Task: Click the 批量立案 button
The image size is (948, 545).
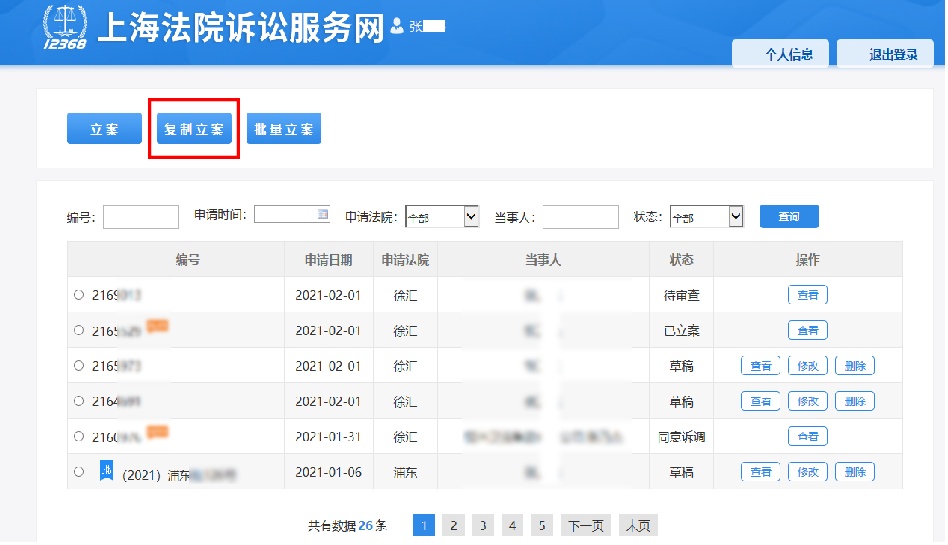Action: (284, 129)
